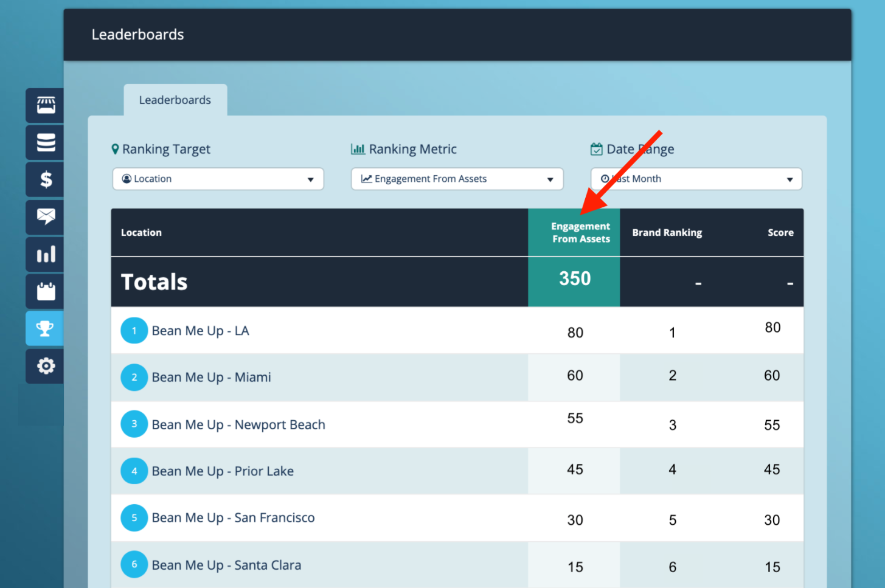The width and height of the screenshot is (885, 588).
Task: Click the Ranking Metric label
Action: coord(412,149)
